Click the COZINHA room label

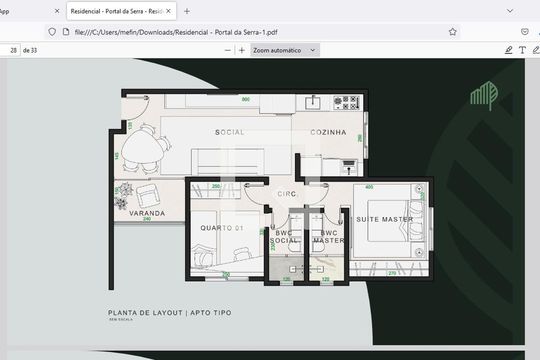point(328,132)
